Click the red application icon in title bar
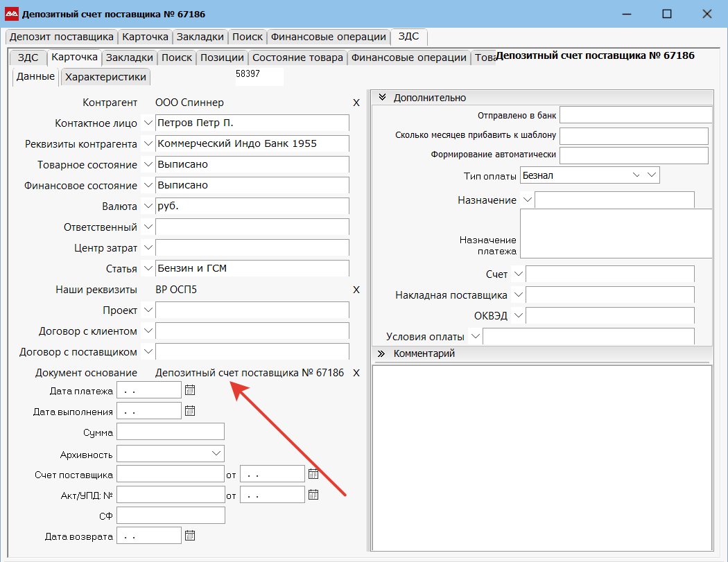 tap(12, 14)
